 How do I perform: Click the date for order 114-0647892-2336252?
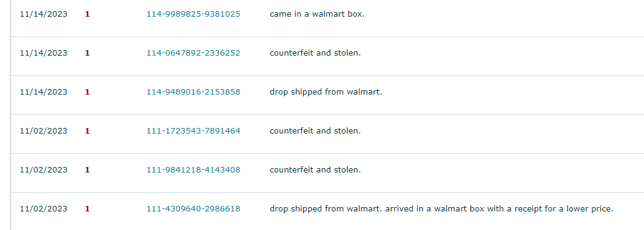44,53
